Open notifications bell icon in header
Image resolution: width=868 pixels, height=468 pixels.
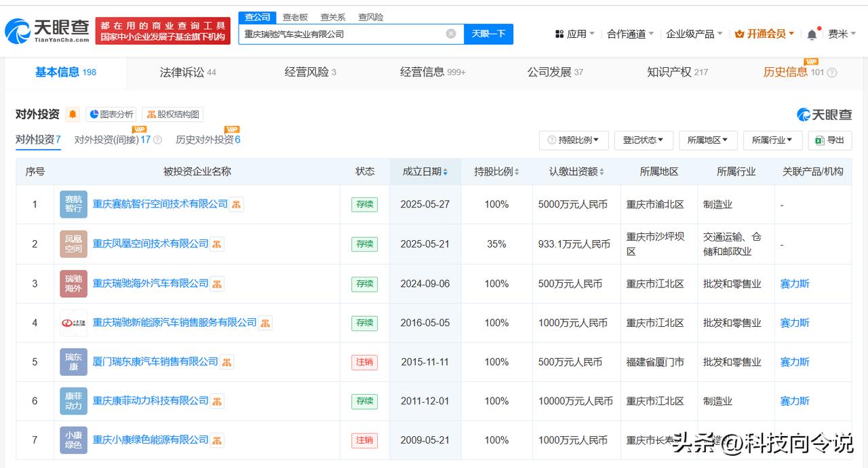click(x=812, y=34)
